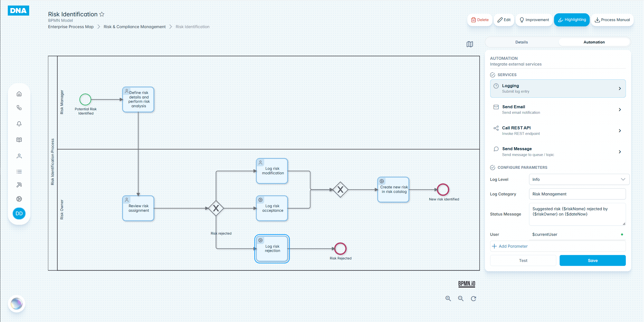
Task: Favorite Risk Identification with star icon
Action: tap(102, 14)
